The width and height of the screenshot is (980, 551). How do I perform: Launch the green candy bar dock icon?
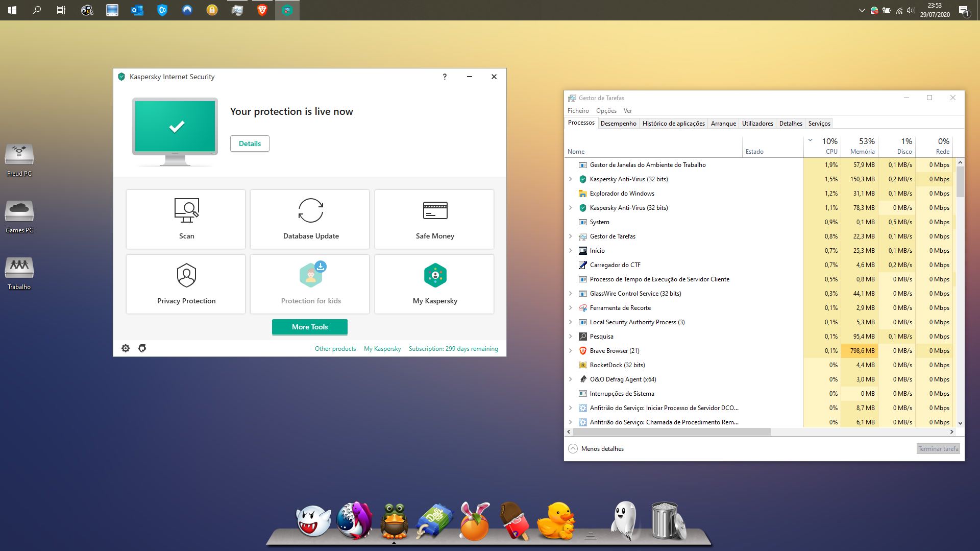(434, 520)
